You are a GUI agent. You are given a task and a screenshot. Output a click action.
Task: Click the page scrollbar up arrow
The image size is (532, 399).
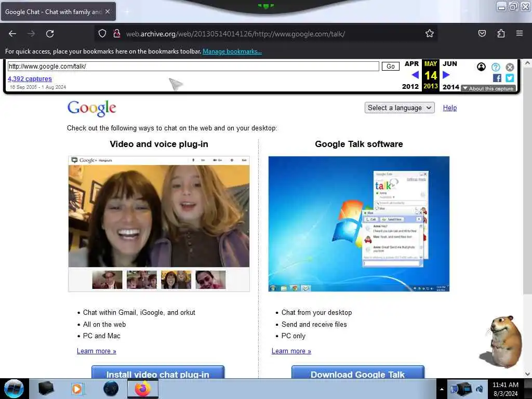pyautogui.click(x=527, y=63)
